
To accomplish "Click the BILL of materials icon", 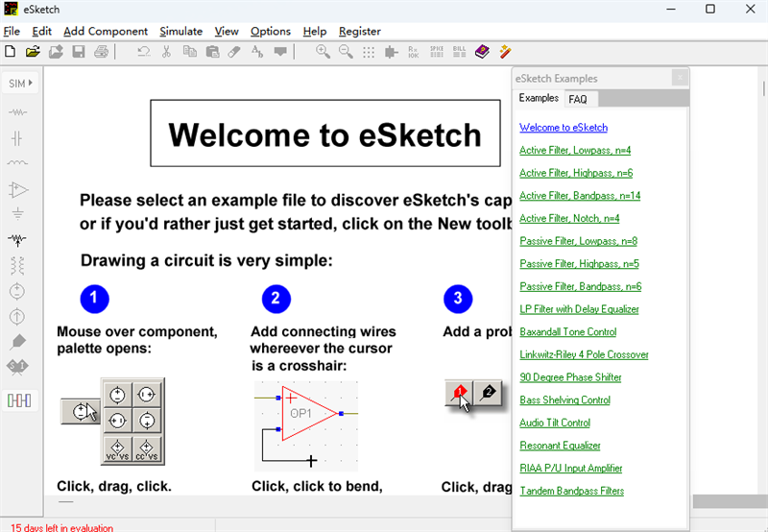I will (x=460, y=52).
